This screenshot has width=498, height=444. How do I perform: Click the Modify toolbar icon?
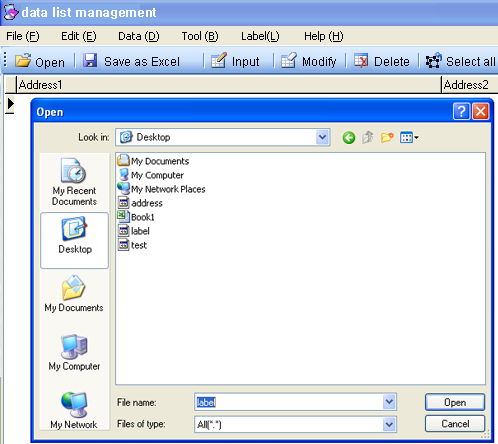[x=288, y=61]
